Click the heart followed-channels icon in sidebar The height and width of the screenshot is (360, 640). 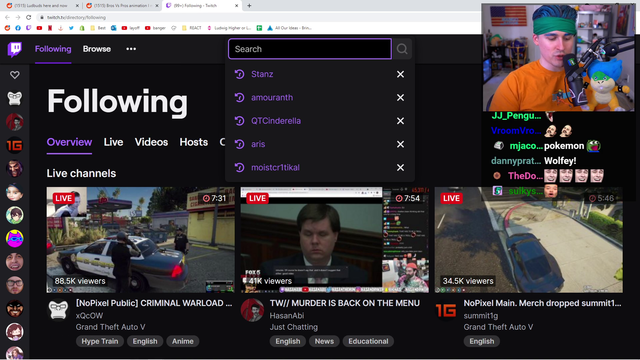pos(15,75)
